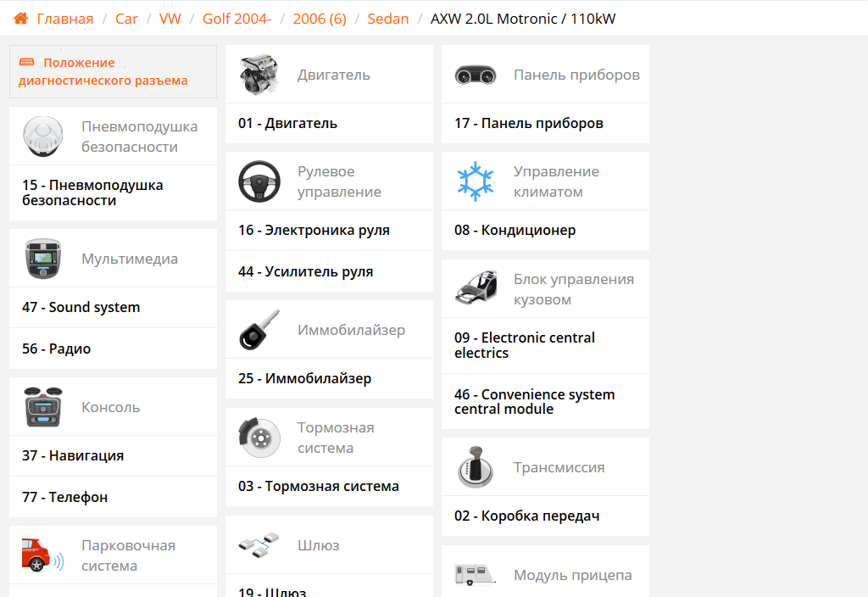
Task: Click the blue snowflake climate icon
Action: click(x=476, y=181)
